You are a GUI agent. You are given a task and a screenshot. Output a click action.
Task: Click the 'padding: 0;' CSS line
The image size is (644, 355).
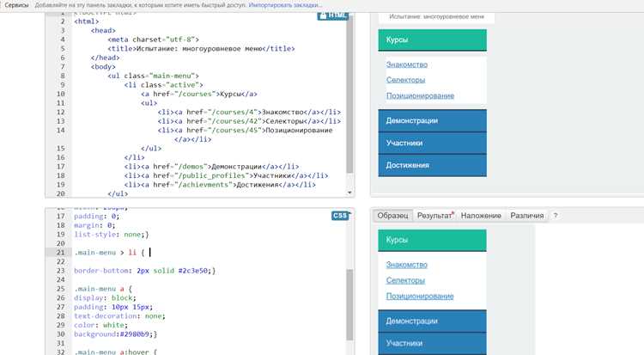[x=96, y=216]
